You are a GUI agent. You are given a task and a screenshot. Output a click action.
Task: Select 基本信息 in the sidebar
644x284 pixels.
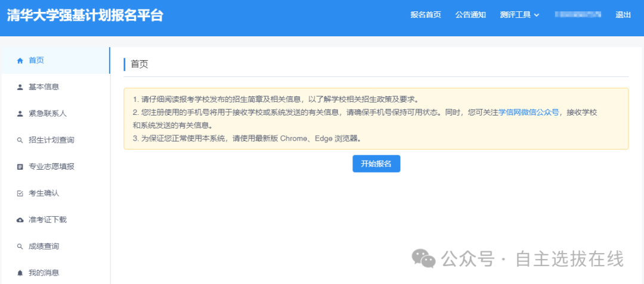(55, 87)
